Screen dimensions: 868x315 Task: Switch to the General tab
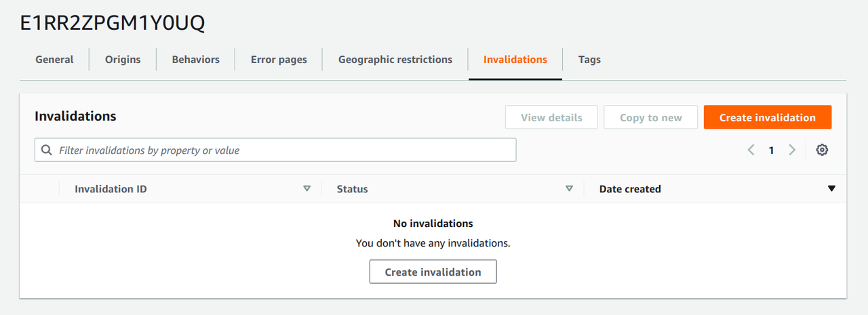pyautogui.click(x=54, y=60)
